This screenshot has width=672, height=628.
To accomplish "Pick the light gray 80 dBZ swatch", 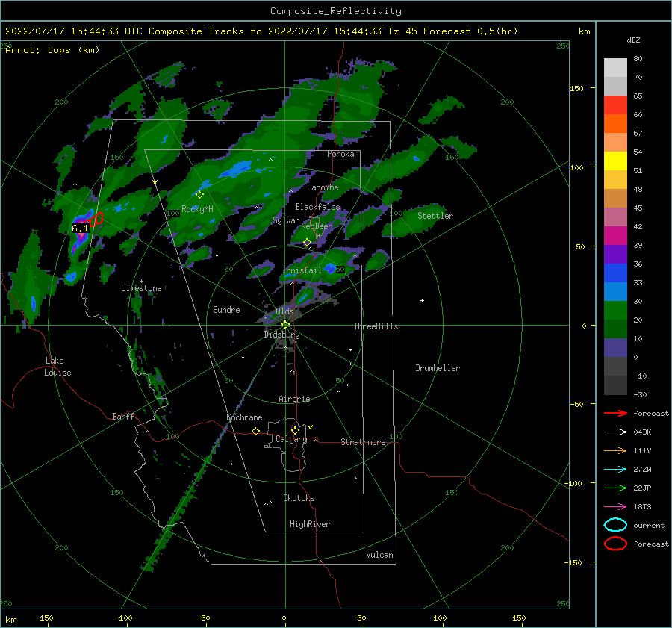I will click(615, 67).
